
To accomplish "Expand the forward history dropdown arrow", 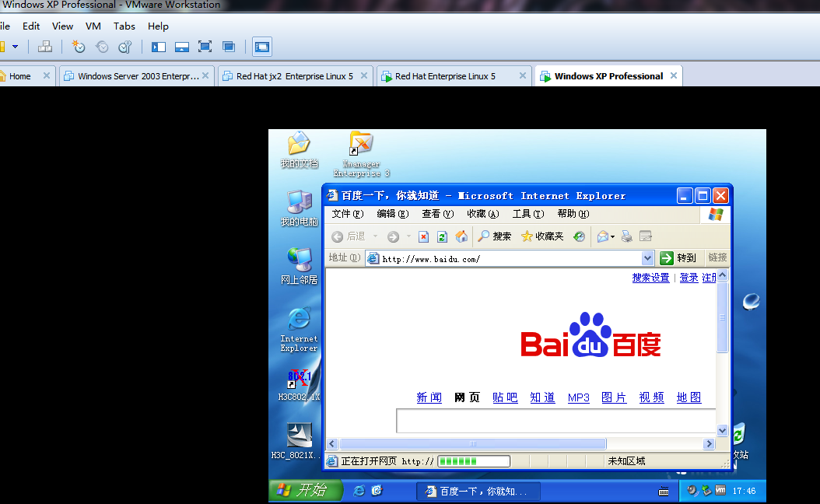I will click(408, 236).
